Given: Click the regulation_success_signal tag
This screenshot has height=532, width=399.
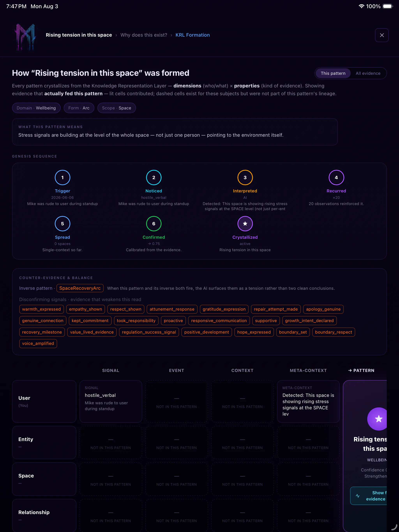Looking at the screenshot, I should pos(149,332).
